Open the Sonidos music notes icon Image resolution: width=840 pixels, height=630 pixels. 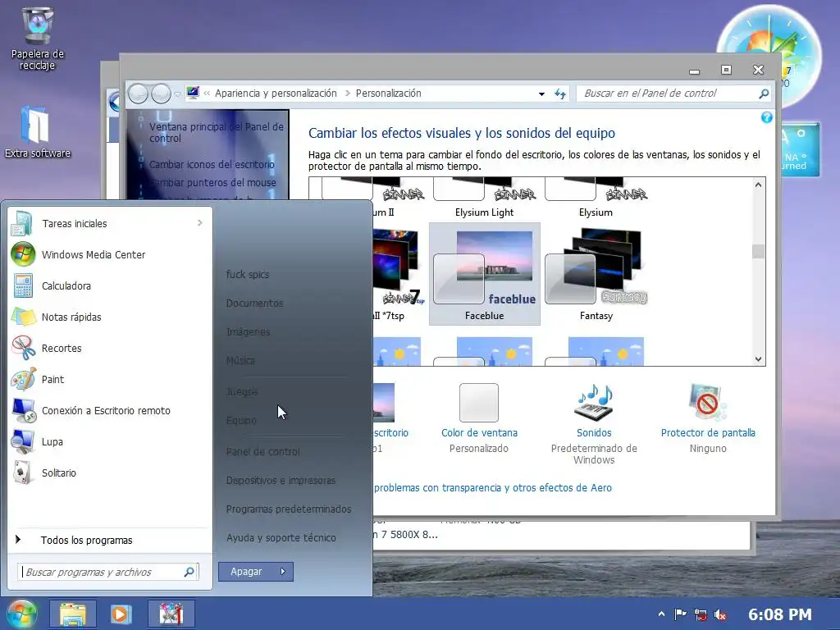pyautogui.click(x=594, y=402)
